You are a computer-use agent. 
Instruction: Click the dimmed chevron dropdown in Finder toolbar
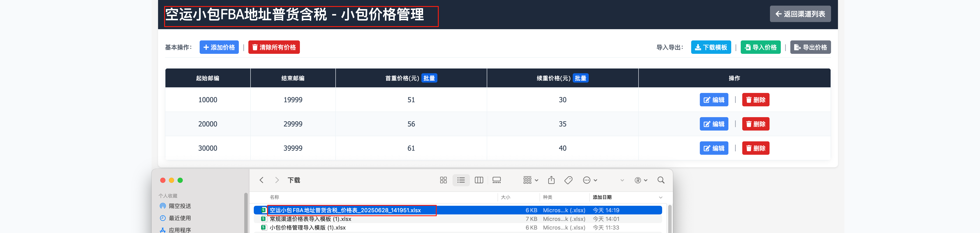[622, 180]
